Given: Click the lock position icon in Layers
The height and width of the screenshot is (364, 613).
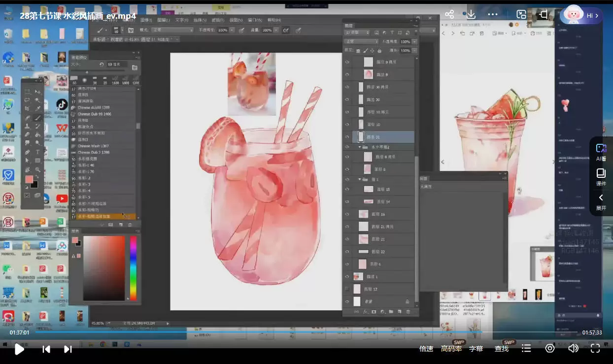Looking at the screenshot, I should (x=372, y=50).
